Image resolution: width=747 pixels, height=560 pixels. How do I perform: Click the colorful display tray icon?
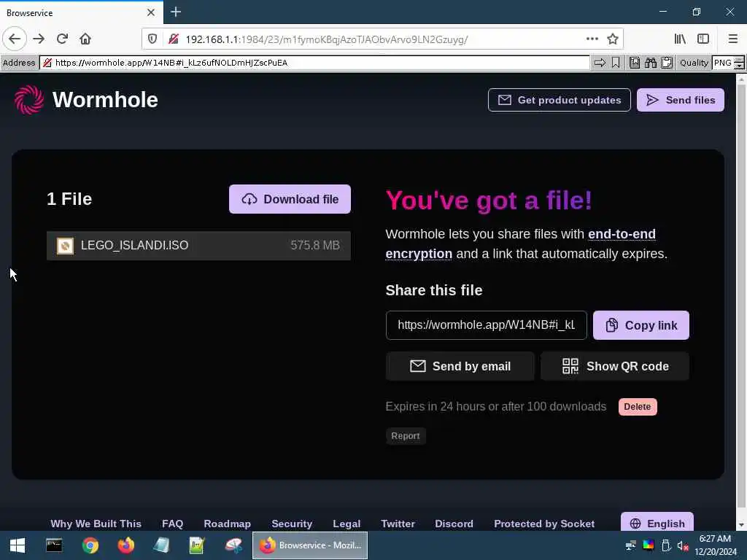[x=649, y=545]
